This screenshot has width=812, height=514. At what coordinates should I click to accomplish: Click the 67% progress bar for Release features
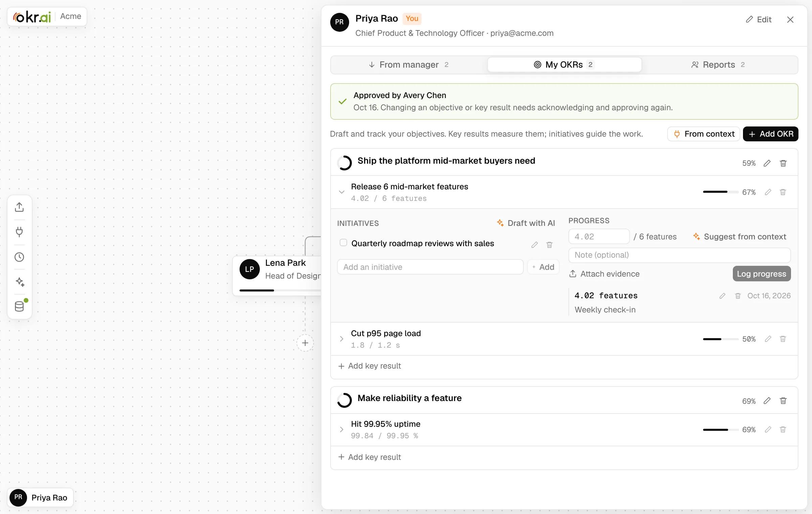[x=721, y=192]
